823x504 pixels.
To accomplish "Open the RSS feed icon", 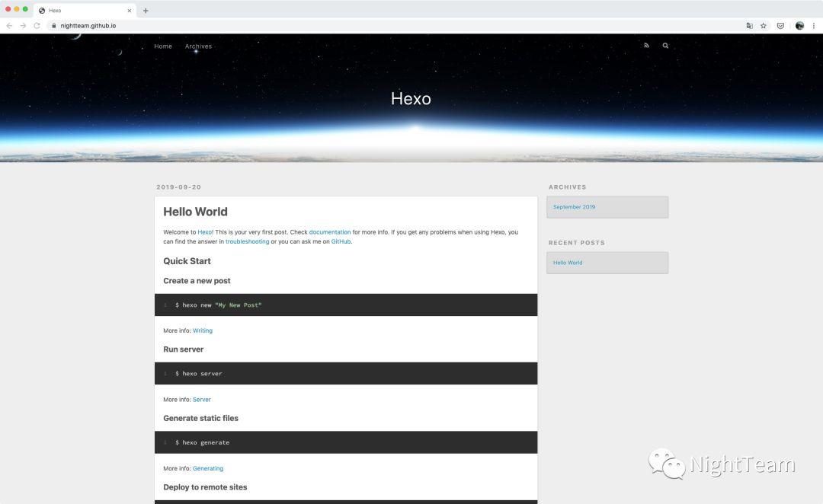I will coord(647,46).
